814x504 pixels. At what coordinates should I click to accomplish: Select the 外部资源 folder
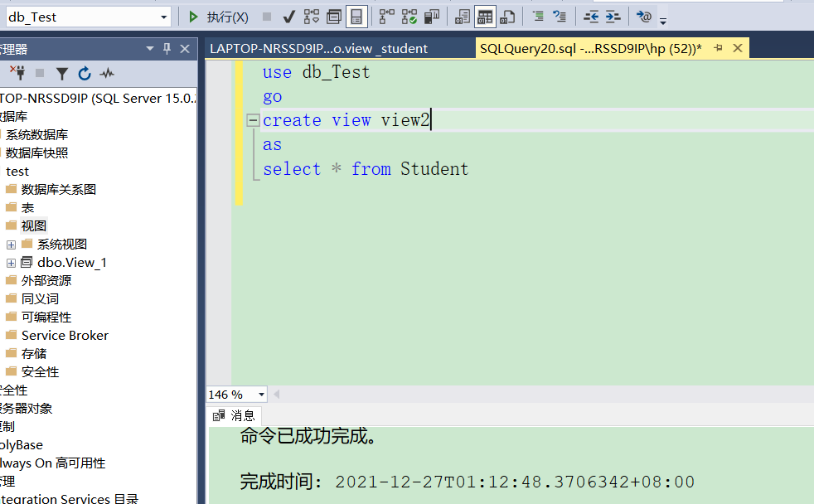[46, 281]
